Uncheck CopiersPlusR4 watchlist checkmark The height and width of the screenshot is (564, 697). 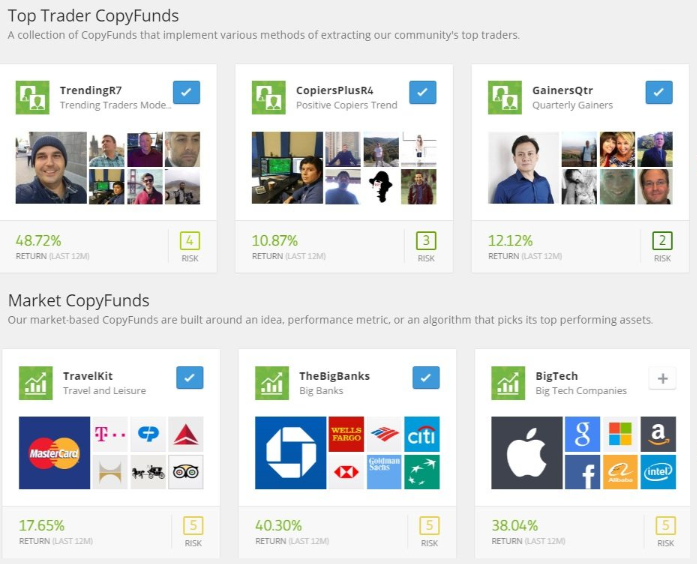(423, 92)
